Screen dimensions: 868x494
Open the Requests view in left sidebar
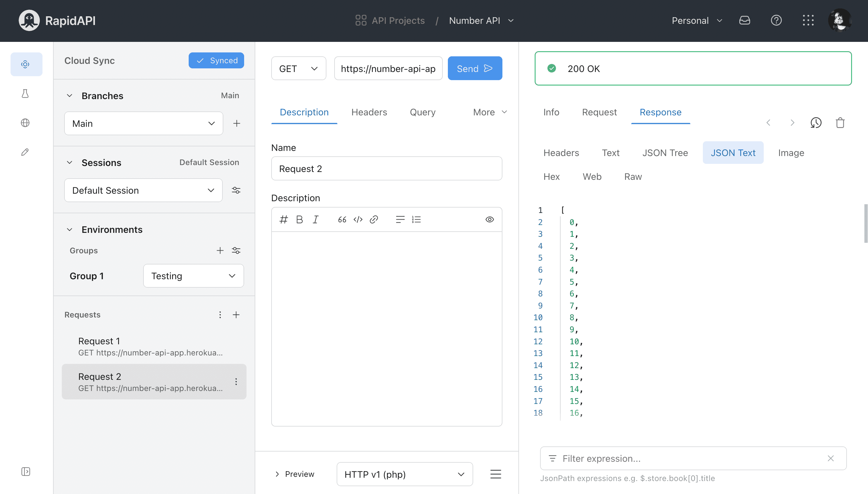pyautogui.click(x=26, y=64)
